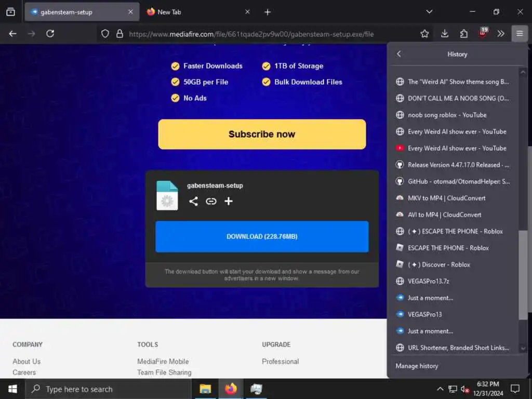Open VEGASPro13 MediaFire history entry
The image size is (532, 399).
pos(455,314)
